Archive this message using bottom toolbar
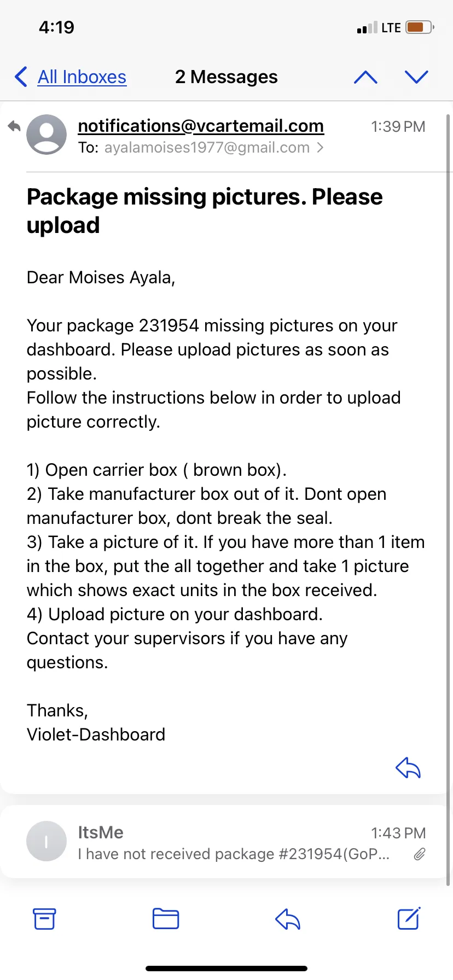The image size is (453, 980). [44, 919]
